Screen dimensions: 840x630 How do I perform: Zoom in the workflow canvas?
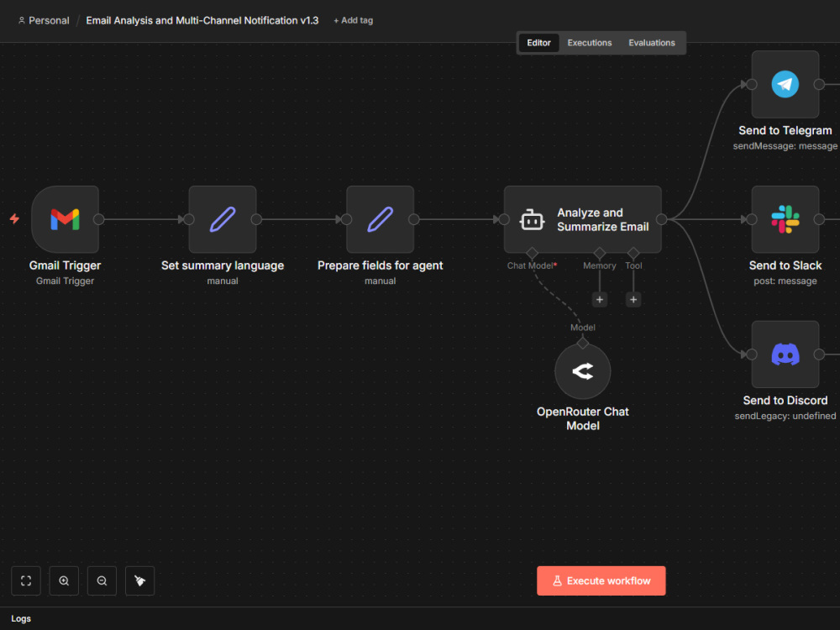(64, 580)
